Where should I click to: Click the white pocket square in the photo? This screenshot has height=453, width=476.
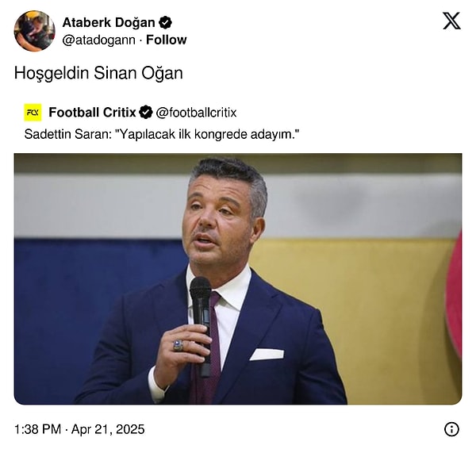coord(267,354)
